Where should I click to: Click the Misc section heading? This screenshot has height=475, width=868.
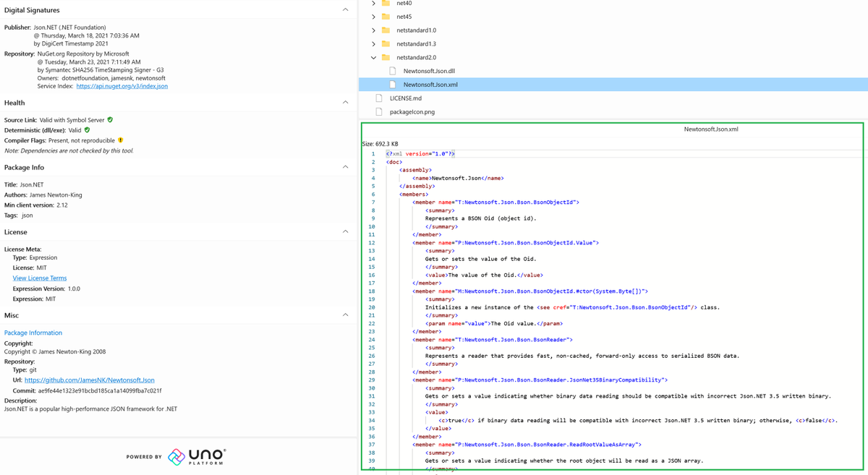pyautogui.click(x=12, y=315)
